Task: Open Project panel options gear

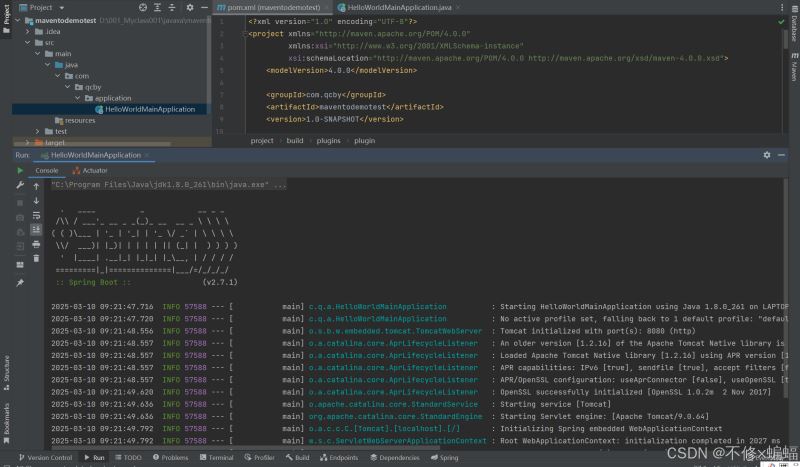Action: (x=190, y=7)
